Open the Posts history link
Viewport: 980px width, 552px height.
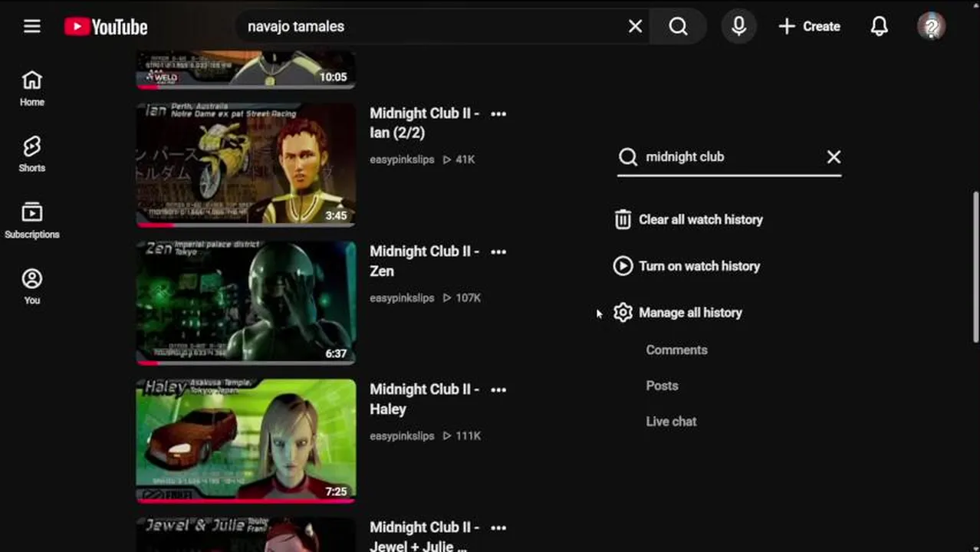click(662, 386)
